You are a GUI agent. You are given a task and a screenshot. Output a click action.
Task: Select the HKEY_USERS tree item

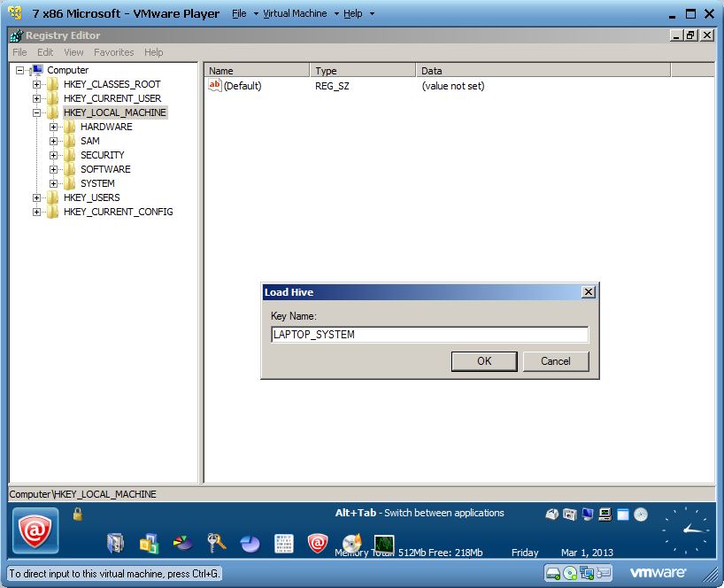click(x=92, y=197)
